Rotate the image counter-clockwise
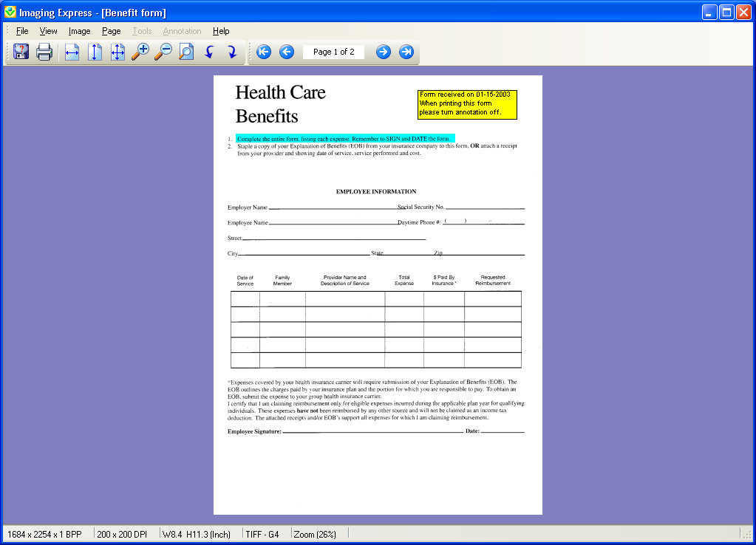 pos(209,52)
